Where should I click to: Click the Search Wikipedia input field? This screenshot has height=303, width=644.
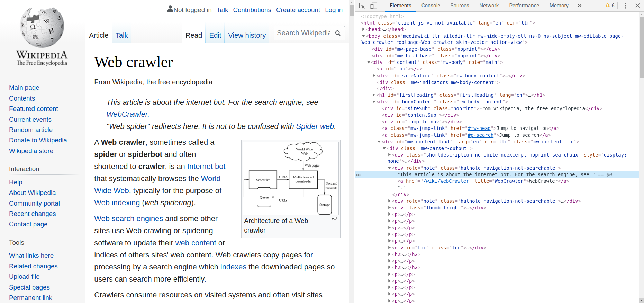[303, 33]
